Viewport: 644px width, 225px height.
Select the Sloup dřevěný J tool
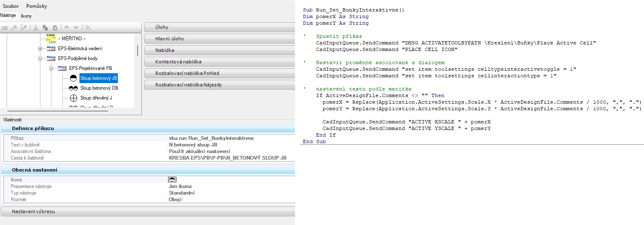point(96,98)
